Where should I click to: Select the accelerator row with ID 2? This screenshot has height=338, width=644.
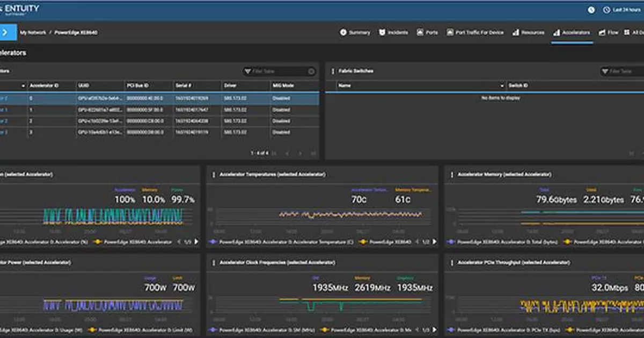(159, 121)
